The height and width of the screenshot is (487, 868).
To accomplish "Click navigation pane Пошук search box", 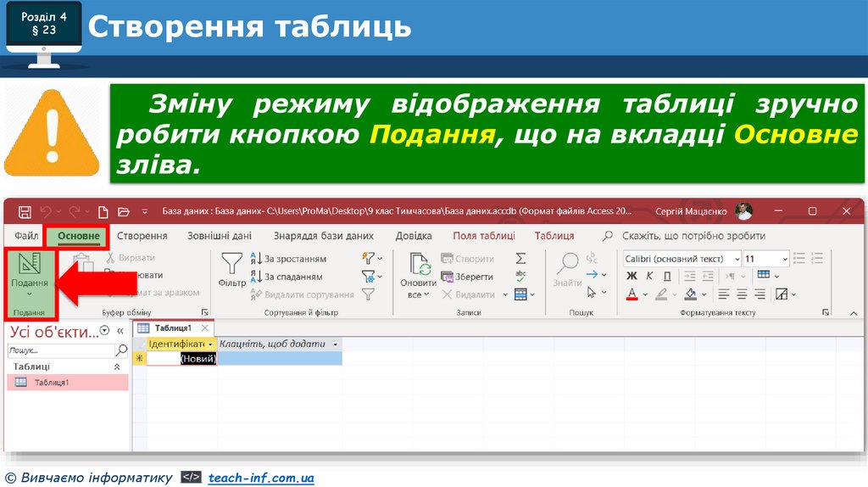I will point(61,350).
